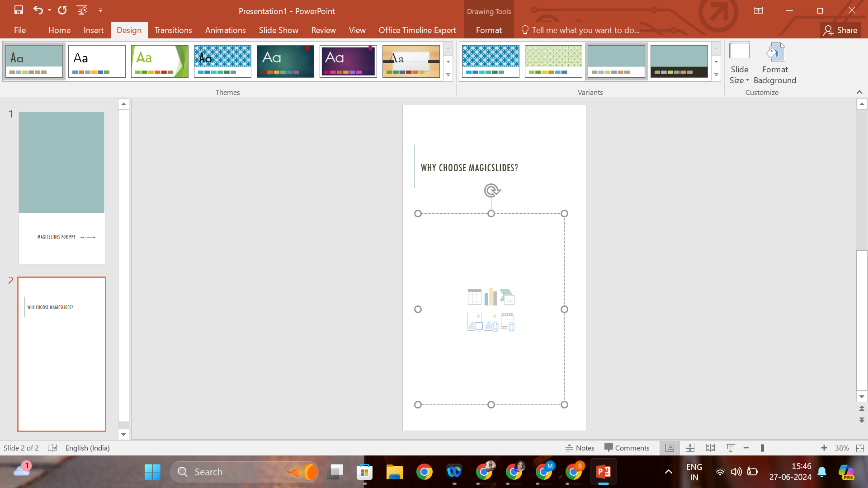The image size is (868, 488).
Task: Open the Transitions tab
Action: (x=173, y=30)
